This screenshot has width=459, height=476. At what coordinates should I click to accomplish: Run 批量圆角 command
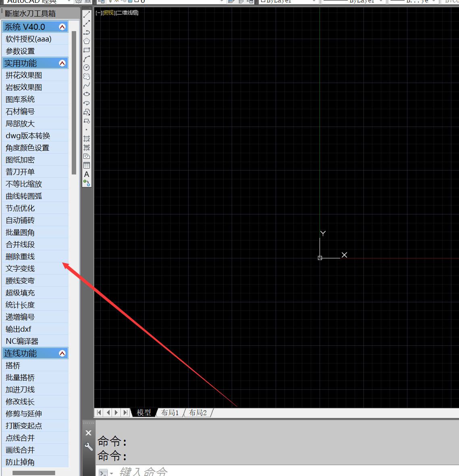[35, 233]
